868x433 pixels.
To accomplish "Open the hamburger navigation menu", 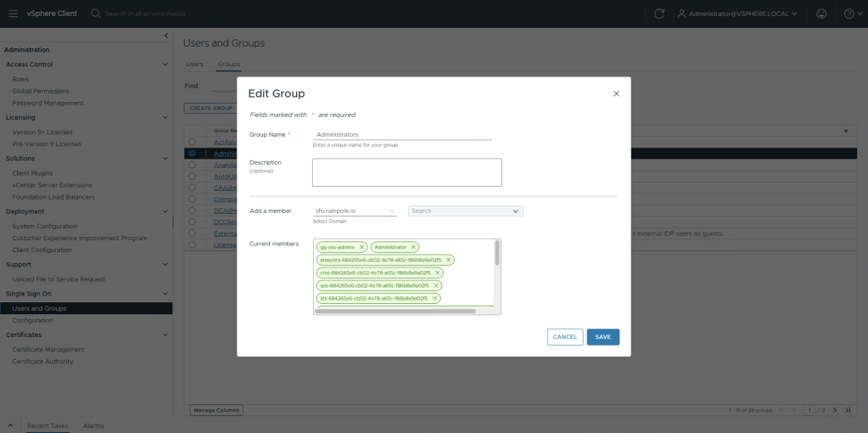I will click(13, 14).
